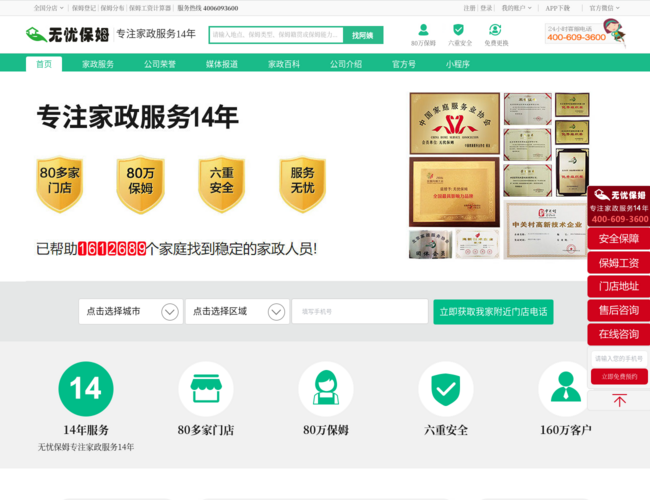Open the 全国分店 dropdown
The image size is (650, 500).
[49, 8]
